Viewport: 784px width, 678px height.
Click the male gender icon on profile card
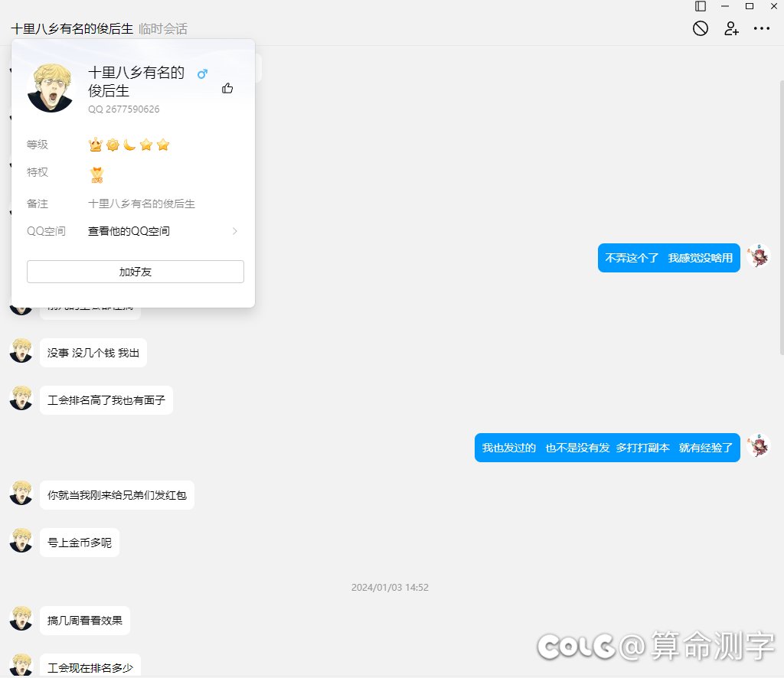202,74
